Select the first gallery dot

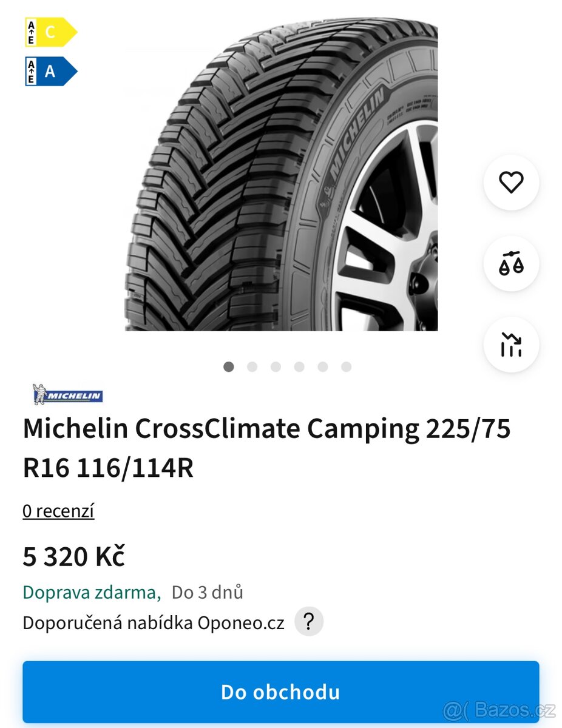click(229, 366)
